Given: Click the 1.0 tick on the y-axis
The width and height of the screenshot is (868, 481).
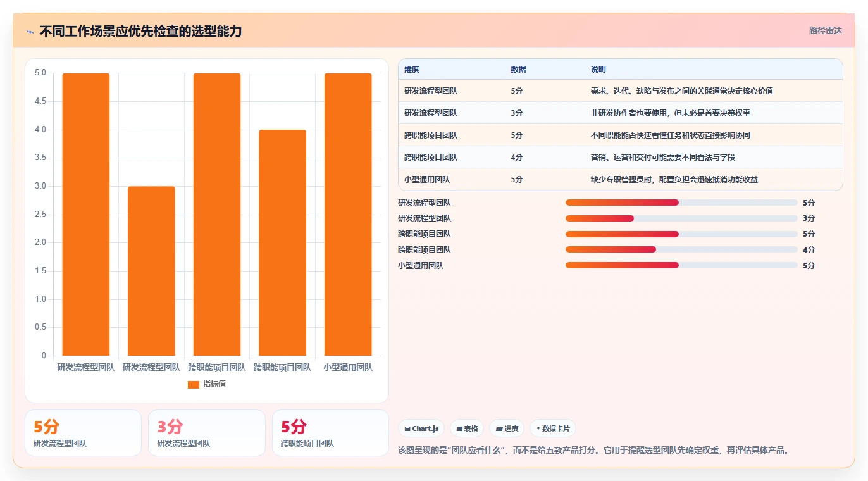Looking at the screenshot, I should [40, 299].
